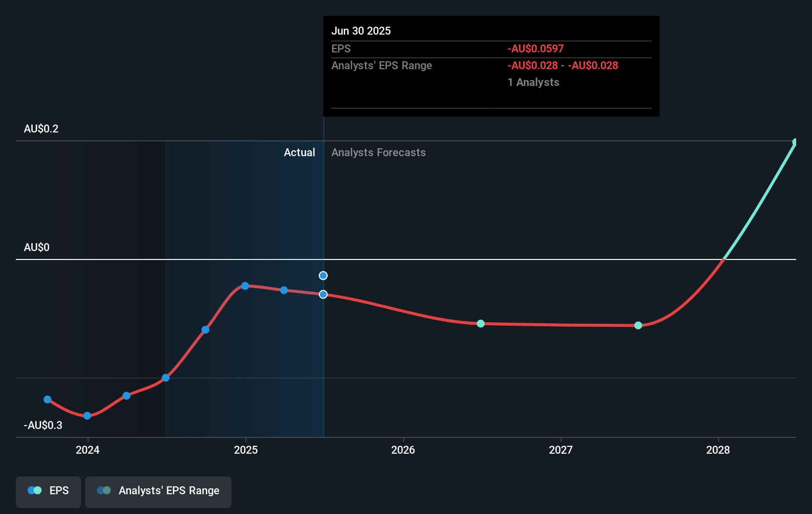Viewport: 812px width, 514px height.
Task: Click the Jun 30 2025 tooltip date
Action: 361,31
